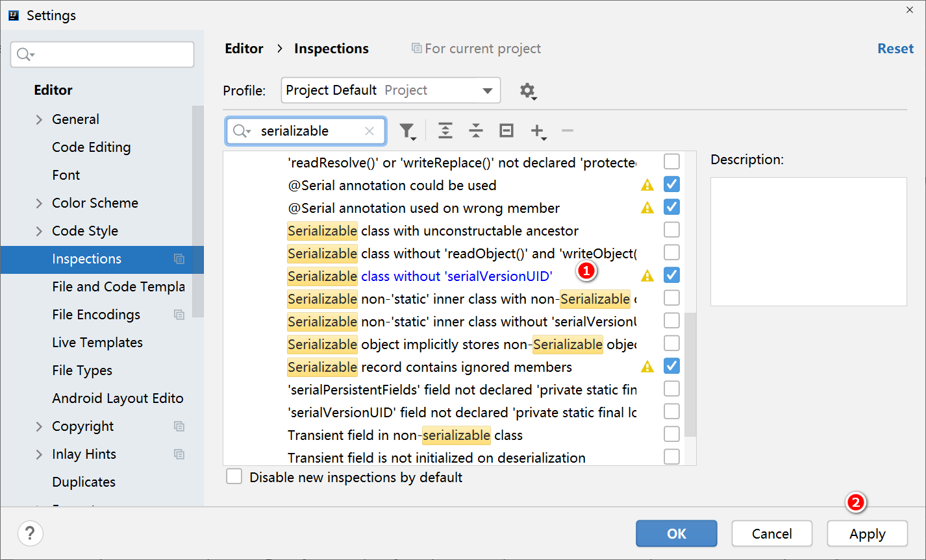The image size is (926, 560).
Task: Open the help question mark button
Action: pos(30,533)
